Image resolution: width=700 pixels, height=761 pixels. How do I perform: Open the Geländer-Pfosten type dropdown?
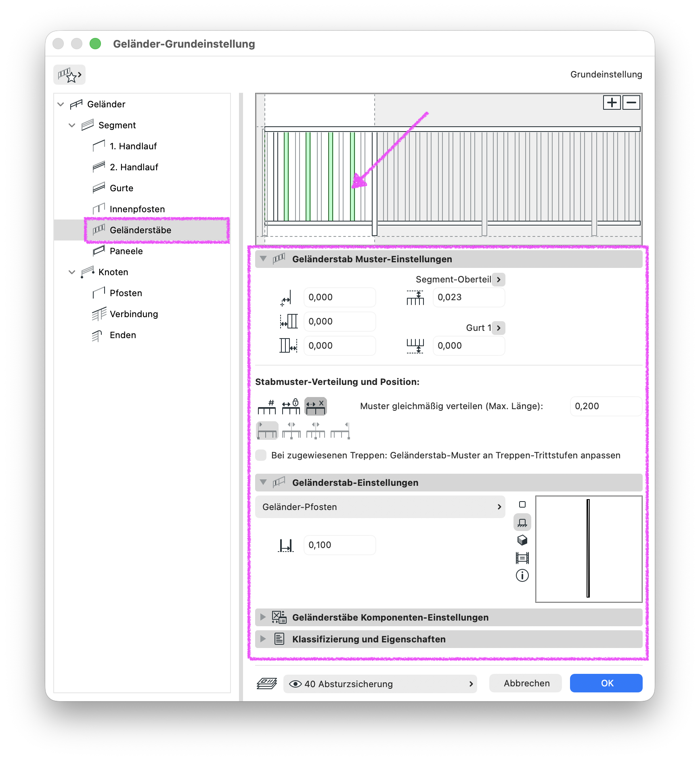point(380,507)
